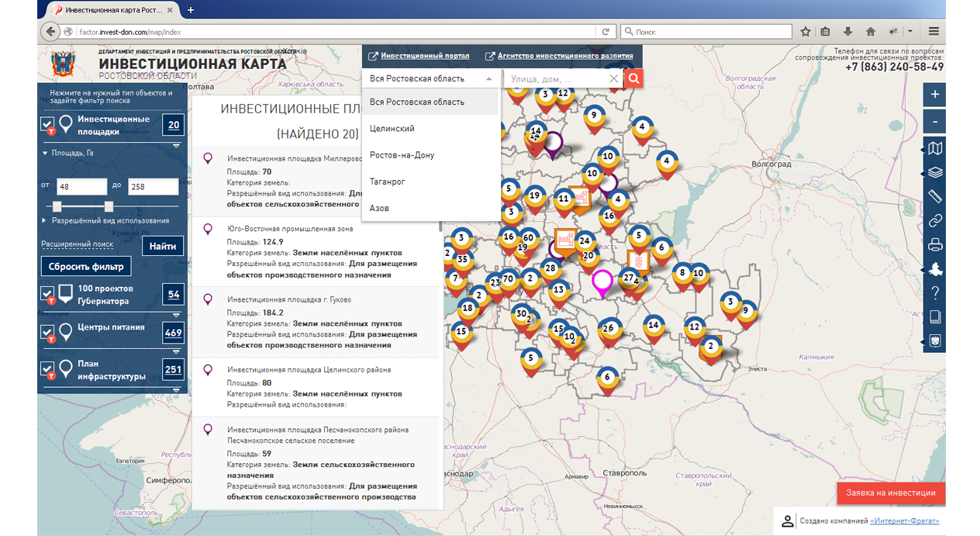Screen dimensions: 980x536
Task: Click the browser URL address bar
Action: (335, 32)
